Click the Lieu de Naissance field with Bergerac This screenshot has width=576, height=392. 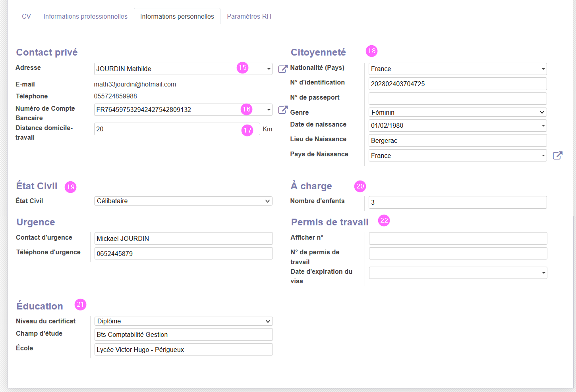coord(458,140)
